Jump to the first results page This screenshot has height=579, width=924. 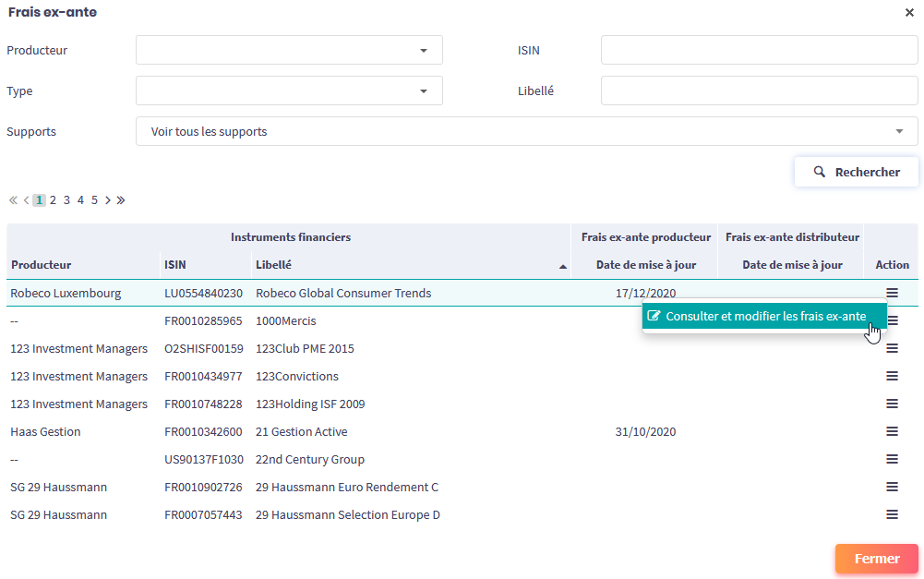click(x=13, y=200)
